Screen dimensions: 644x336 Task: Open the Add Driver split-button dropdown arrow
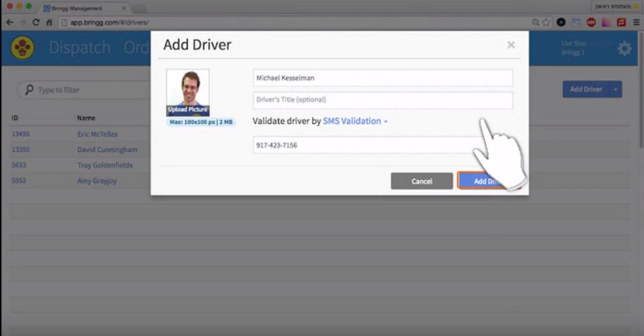615,89
